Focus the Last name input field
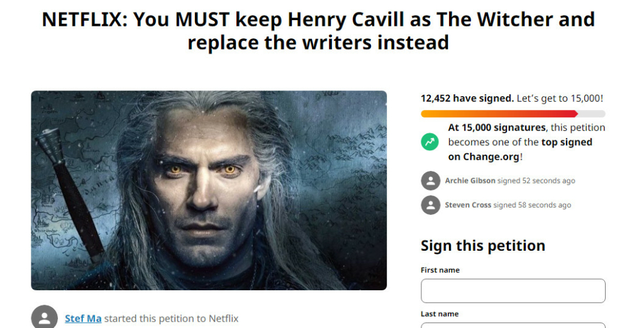Viewport: 644px width, 328px height. pos(513,325)
